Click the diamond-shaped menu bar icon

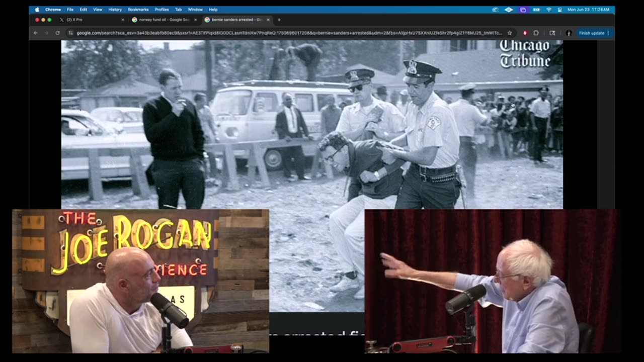click(509, 10)
